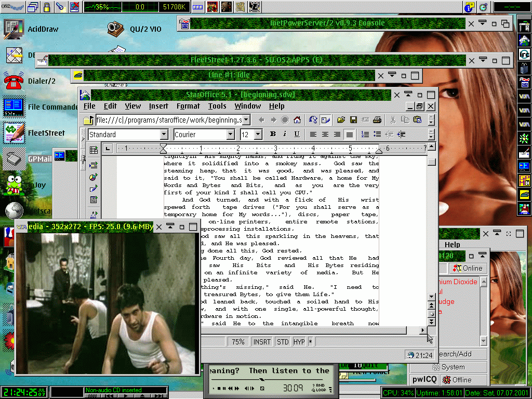Click the scroll-down arrow of StarOffice document
532x399 pixels.
pos(432,297)
